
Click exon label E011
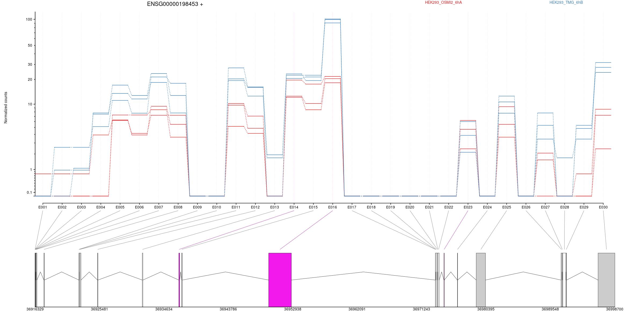[236, 207]
